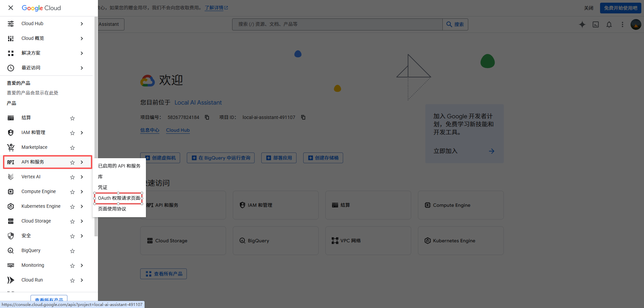
Task: Pin Cloud Storage with its star toggle
Action: (72, 222)
